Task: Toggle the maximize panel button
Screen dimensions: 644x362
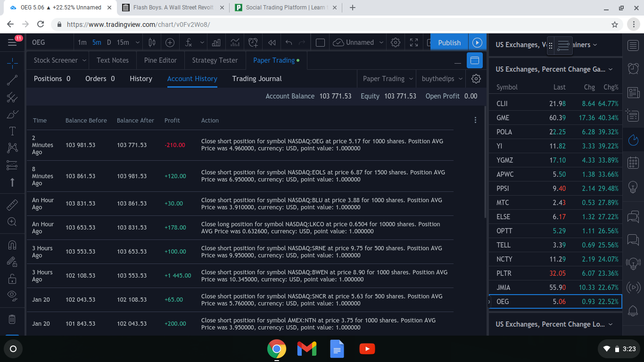Action: (474, 60)
